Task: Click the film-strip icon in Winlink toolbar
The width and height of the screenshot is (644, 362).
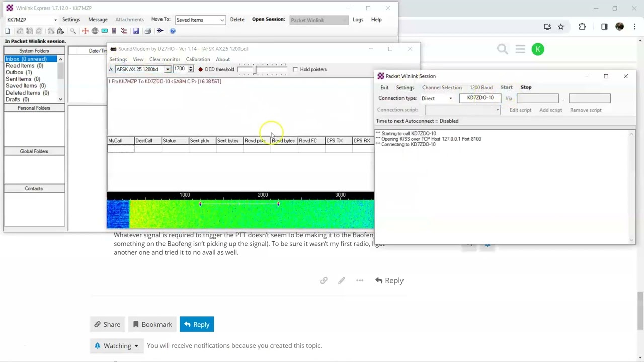Action: (114, 31)
